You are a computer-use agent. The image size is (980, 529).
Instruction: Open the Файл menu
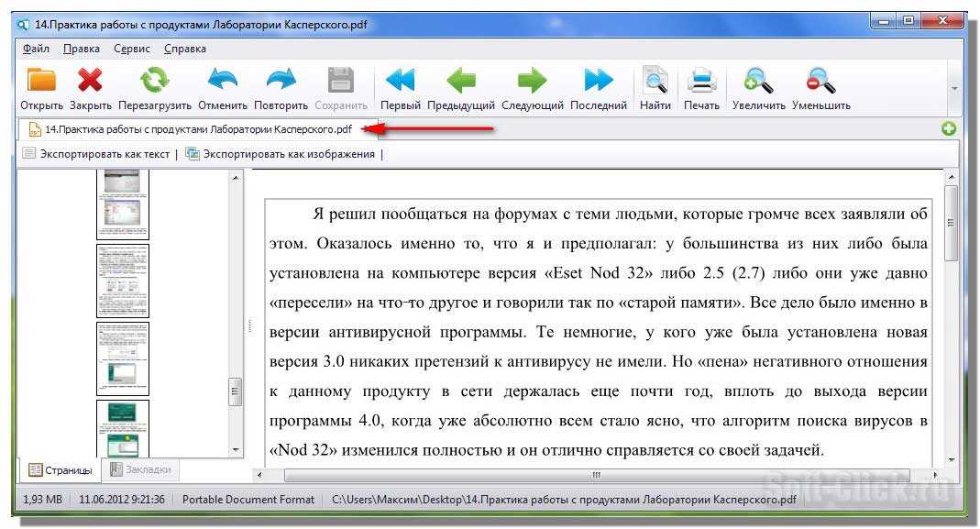[37, 49]
